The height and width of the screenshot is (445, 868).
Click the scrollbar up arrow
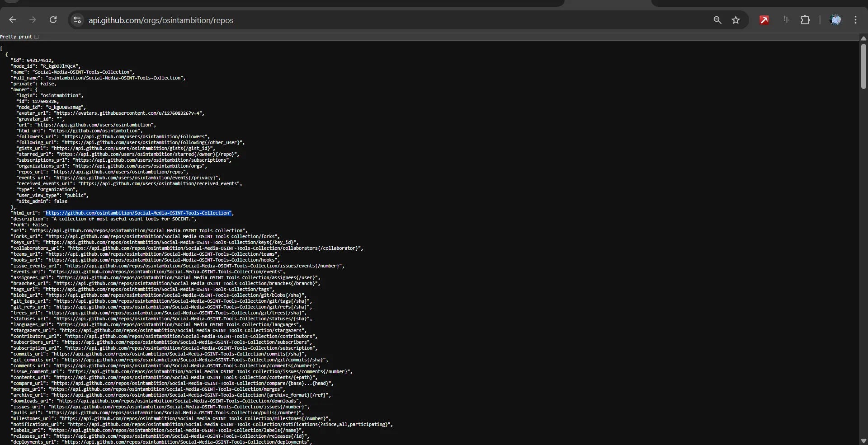tap(863, 38)
